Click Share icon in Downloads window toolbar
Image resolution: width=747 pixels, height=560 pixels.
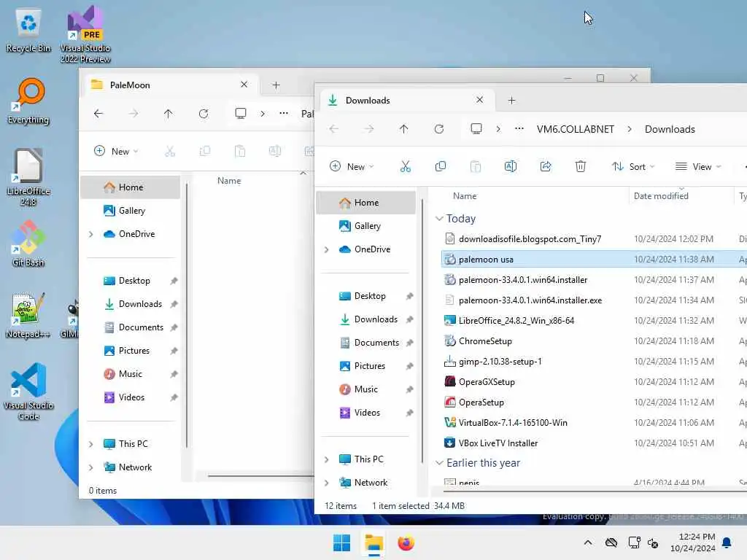[x=546, y=166]
